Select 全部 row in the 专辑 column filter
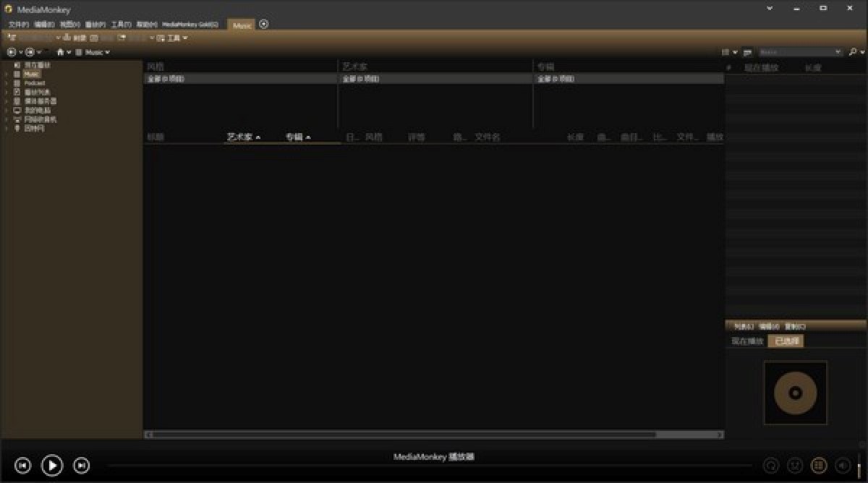The image size is (868, 483). (x=629, y=79)
